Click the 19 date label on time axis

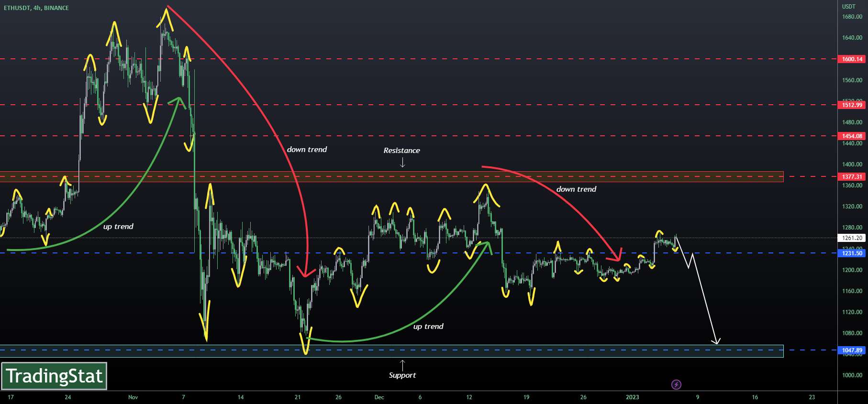coord(526,397)
